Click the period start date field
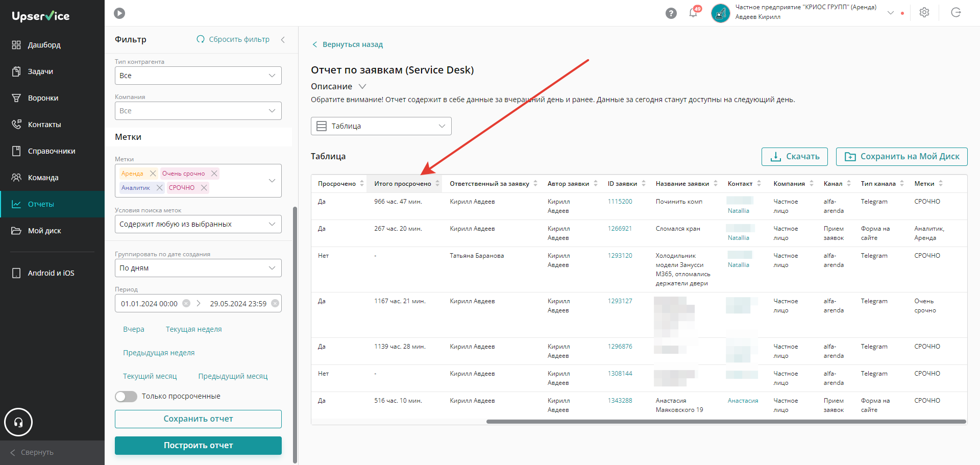 (x=149, y=304)
